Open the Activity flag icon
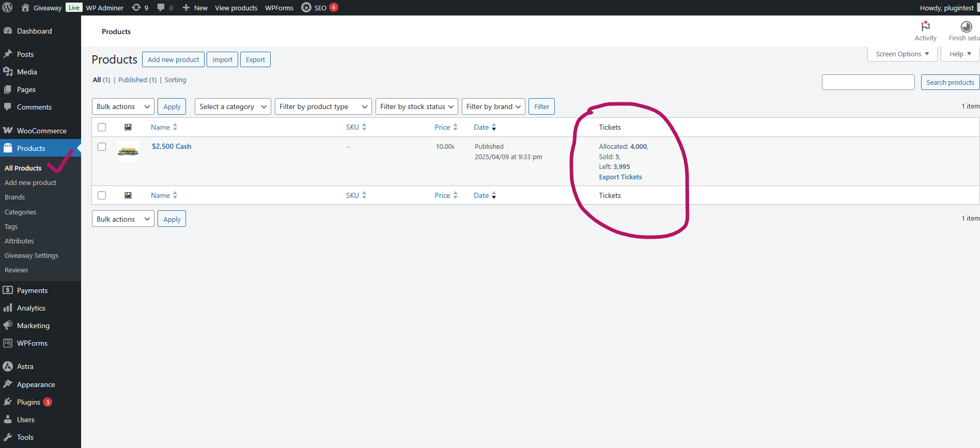Viewport: 980px width, 448px height. (925, 26)
